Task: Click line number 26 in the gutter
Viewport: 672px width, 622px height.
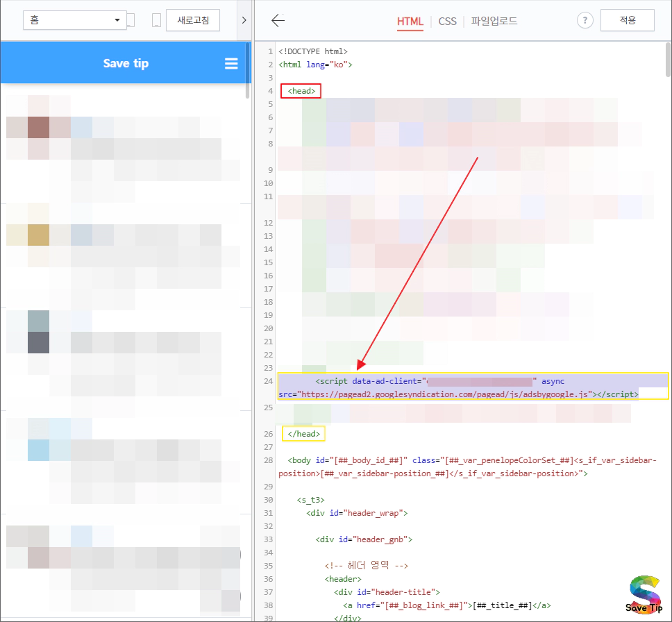Action: (268, 434)
